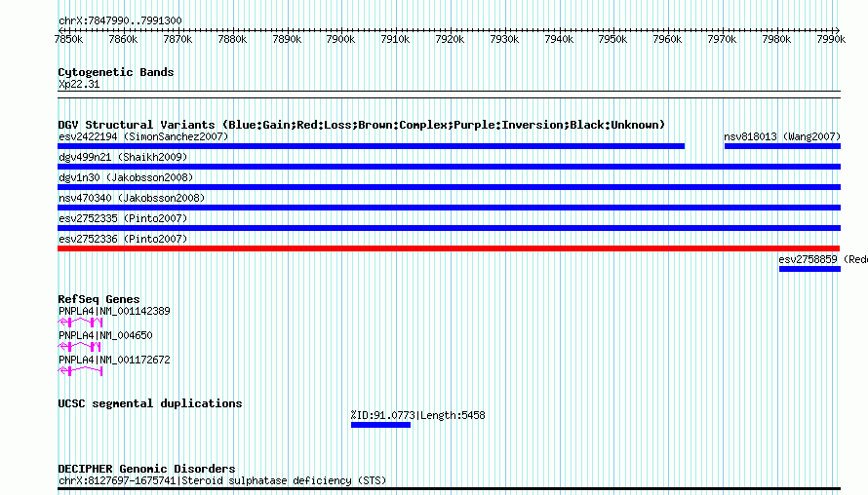Click the PNPLA4|NM_001142389 label
This screenshot has height=495, width=868.
114,312
